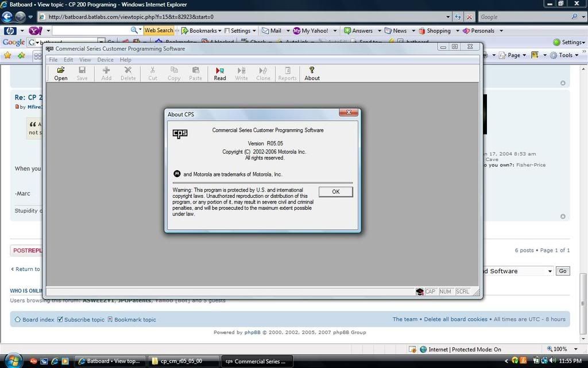The image size is (588, 368).
Task: Switch to cp_cm_r05_05_00 folder taskbar button
Action: point(183,361)
